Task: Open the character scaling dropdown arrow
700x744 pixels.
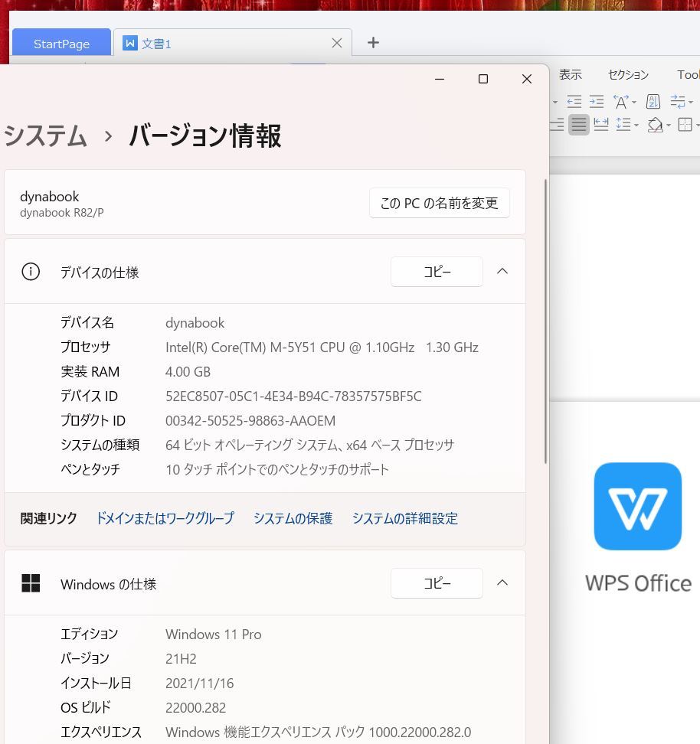Action: coord(634,103)
